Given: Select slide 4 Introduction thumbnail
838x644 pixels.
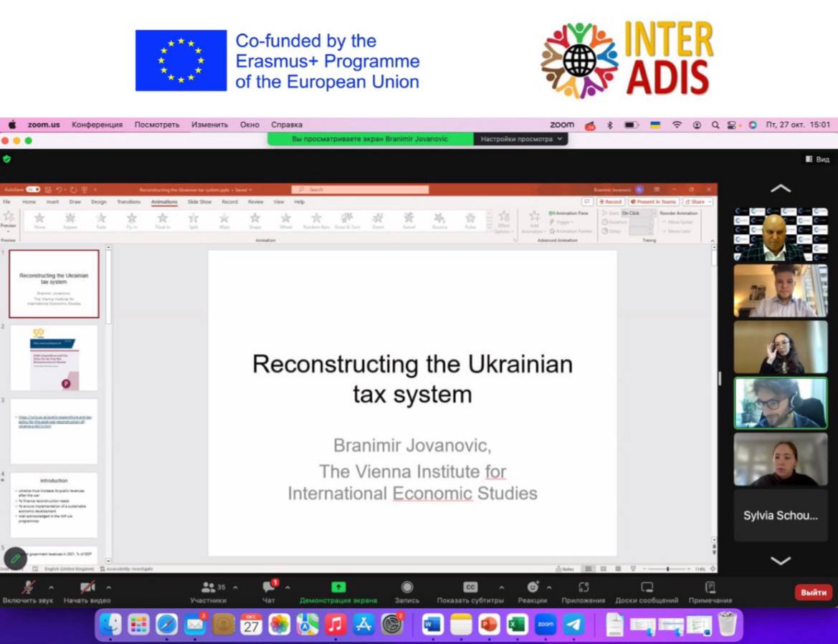Looking at the screenshot, I should pyautogui.click(x=54, y=505).
